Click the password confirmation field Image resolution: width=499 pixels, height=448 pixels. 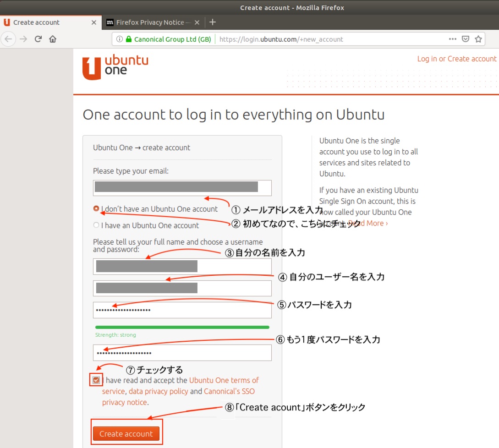[x=182, y=353]
